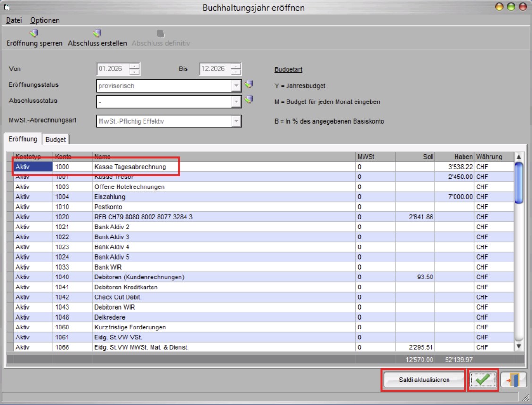This screenshot has width=532, height=405.
Task: Open the MwSt.-Abrechnungsart dropdown
Action: pos(236,121)
